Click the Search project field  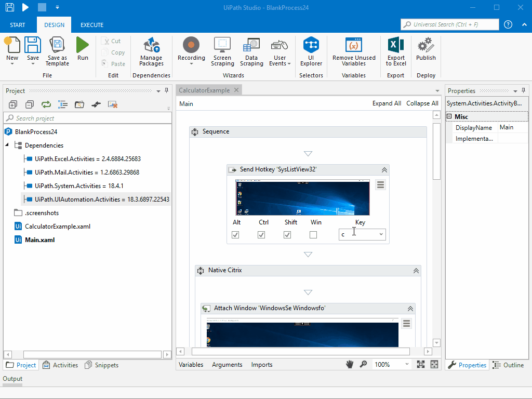point(87,118)
